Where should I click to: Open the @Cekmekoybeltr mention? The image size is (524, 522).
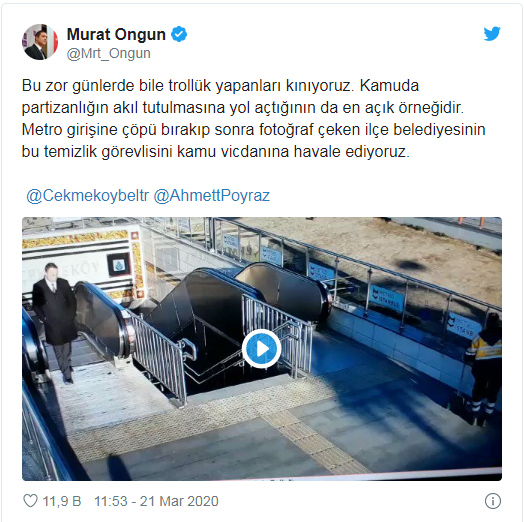88,195
